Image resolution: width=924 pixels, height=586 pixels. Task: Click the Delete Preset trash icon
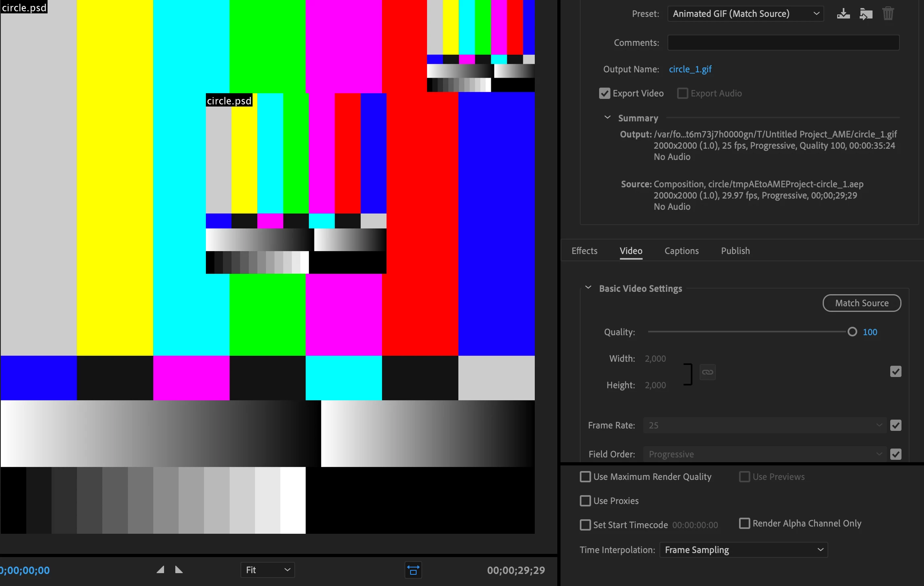(x=888, y=14)
